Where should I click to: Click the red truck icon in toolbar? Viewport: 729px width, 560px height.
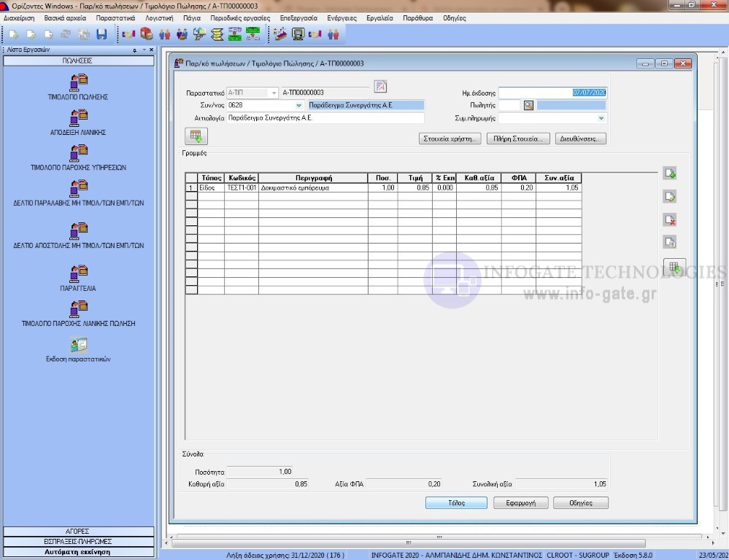(146, 34)
